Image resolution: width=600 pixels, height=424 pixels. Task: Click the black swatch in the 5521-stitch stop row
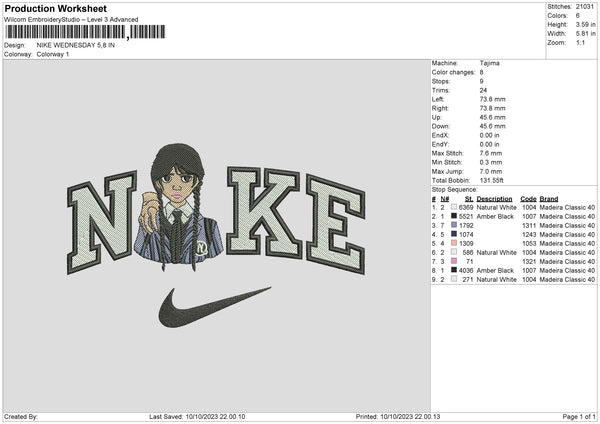[x=454, y=216]
